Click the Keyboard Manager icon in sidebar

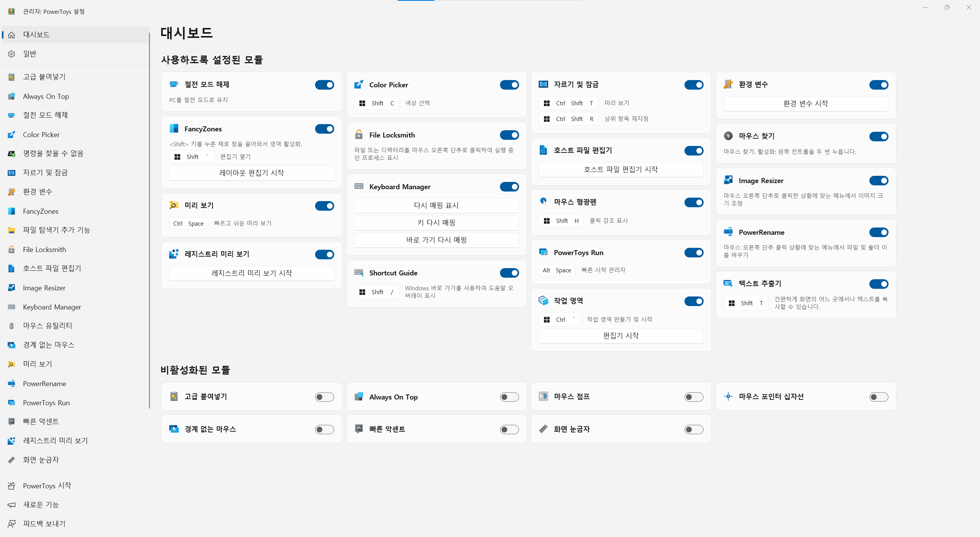pos(11,307)
